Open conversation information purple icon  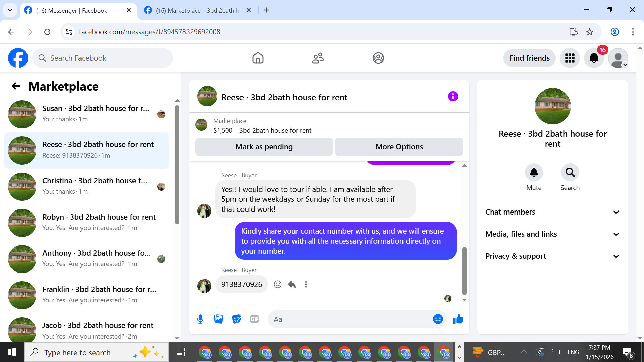(453, 97)
